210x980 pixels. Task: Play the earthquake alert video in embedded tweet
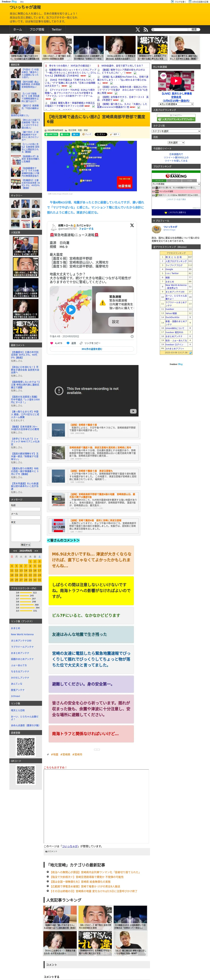click(x=70, y=310)
